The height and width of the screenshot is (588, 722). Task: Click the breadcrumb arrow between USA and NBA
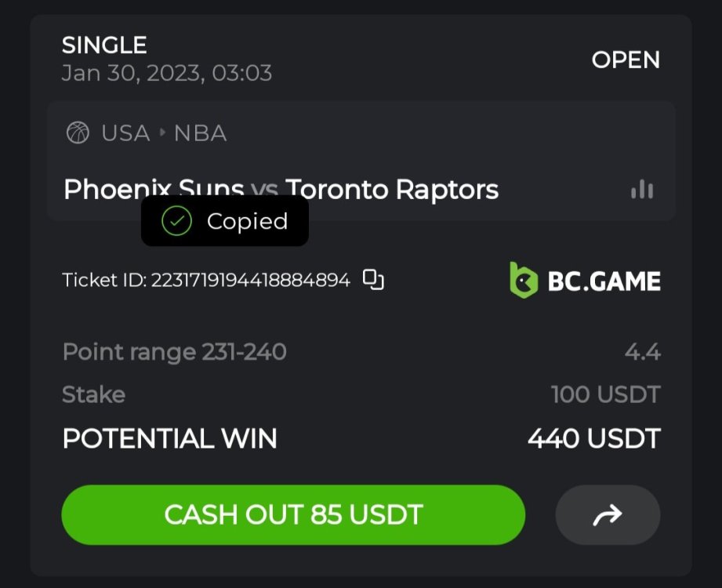162,133
